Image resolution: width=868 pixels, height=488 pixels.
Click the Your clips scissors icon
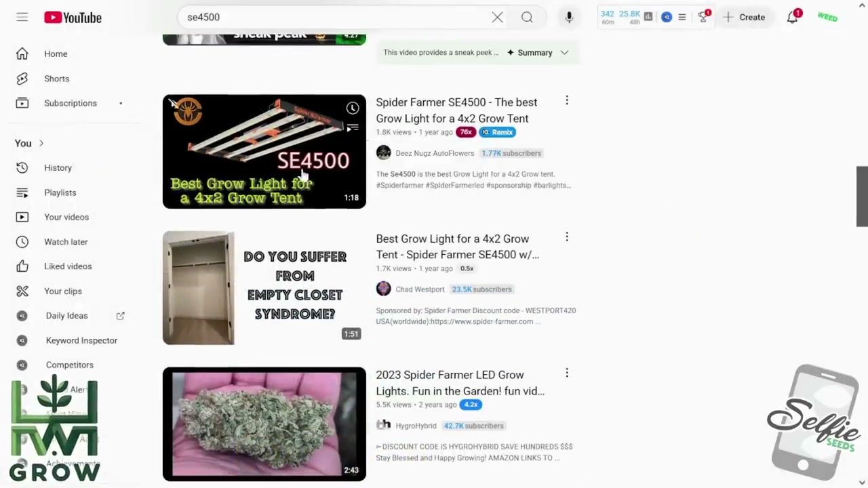[x=22, y=291]
